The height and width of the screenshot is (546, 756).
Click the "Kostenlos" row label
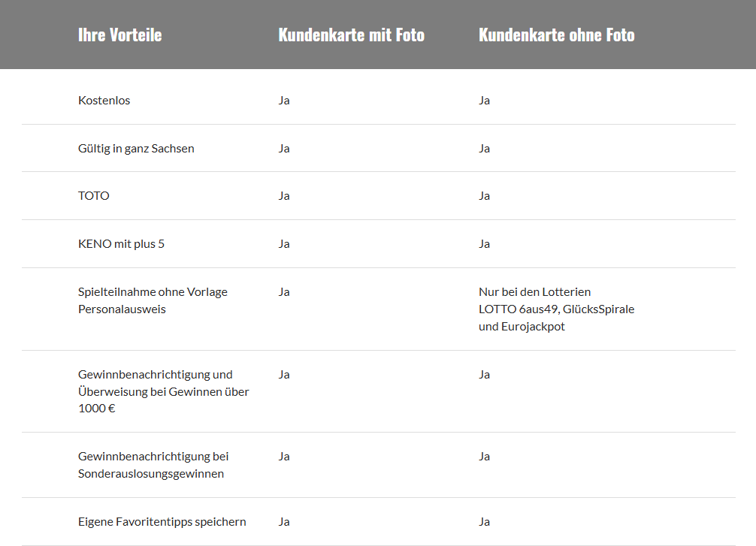104,101
